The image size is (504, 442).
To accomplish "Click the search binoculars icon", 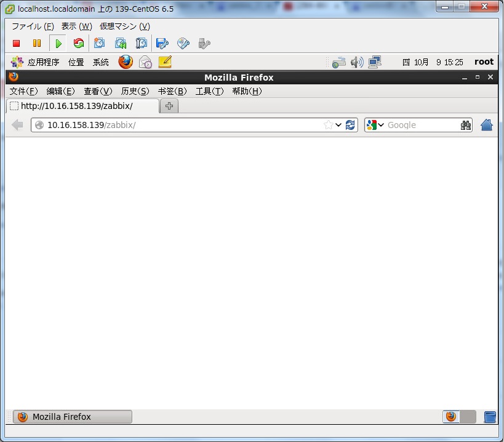I will [x=465, y=125].
